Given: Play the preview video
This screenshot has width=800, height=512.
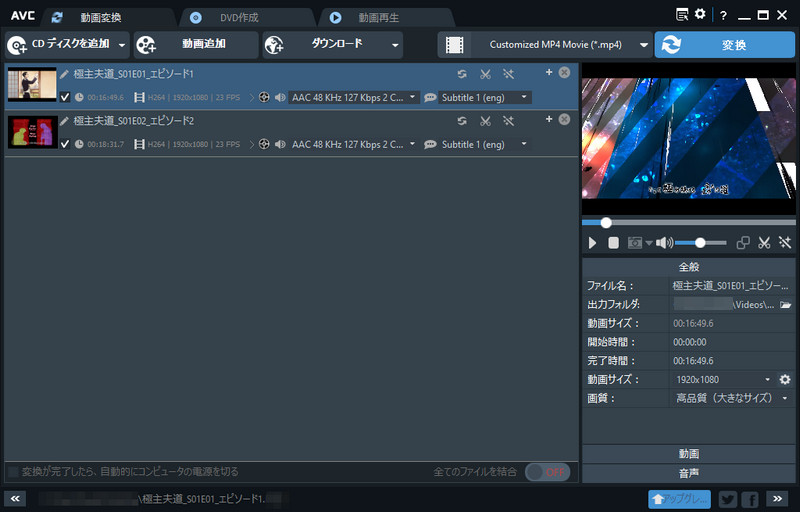Looking at the screenshot, I should (x=592, y=243).
